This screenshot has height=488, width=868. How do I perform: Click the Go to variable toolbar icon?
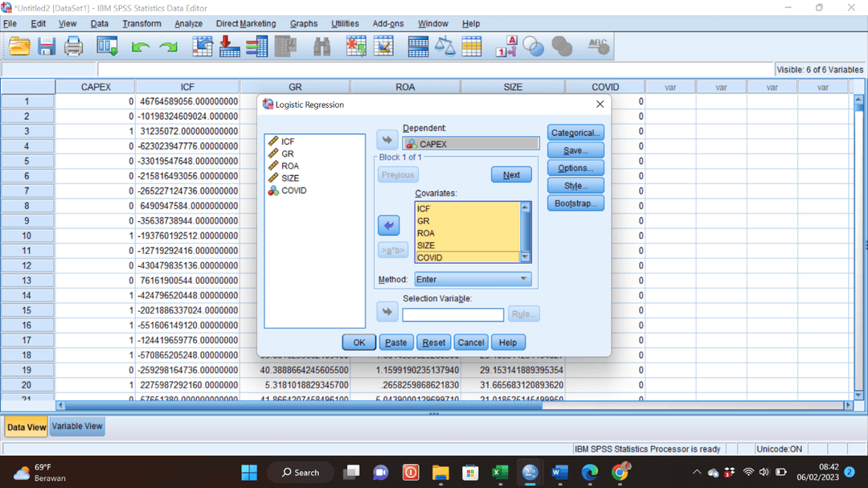tap(230, 47)
